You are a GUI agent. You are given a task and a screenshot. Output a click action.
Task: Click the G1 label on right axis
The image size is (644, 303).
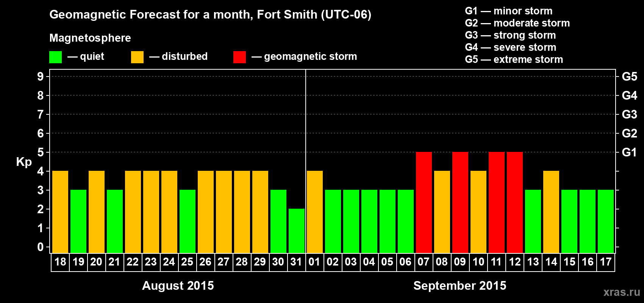(x=630, y=152)
